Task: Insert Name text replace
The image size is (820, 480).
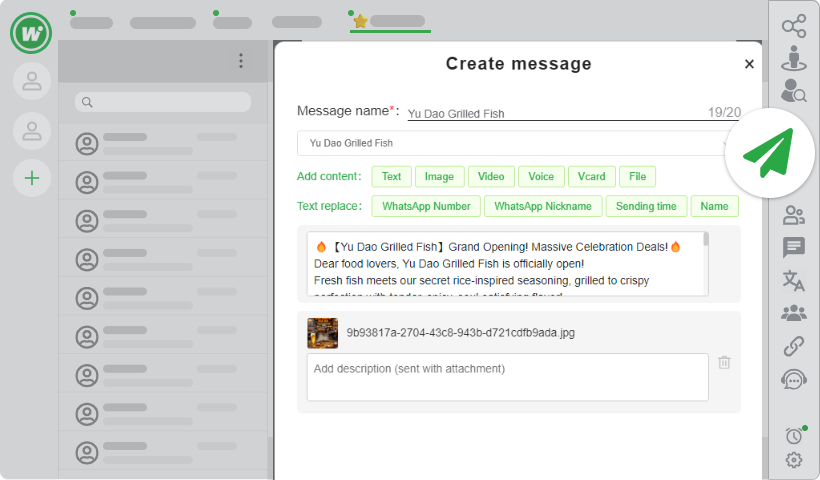Action: coord(714,206)
